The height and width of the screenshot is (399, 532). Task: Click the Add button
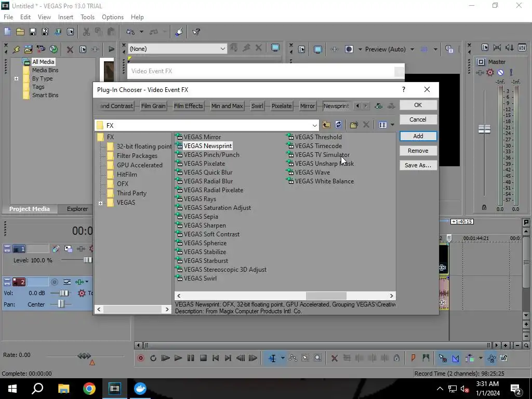418,136
